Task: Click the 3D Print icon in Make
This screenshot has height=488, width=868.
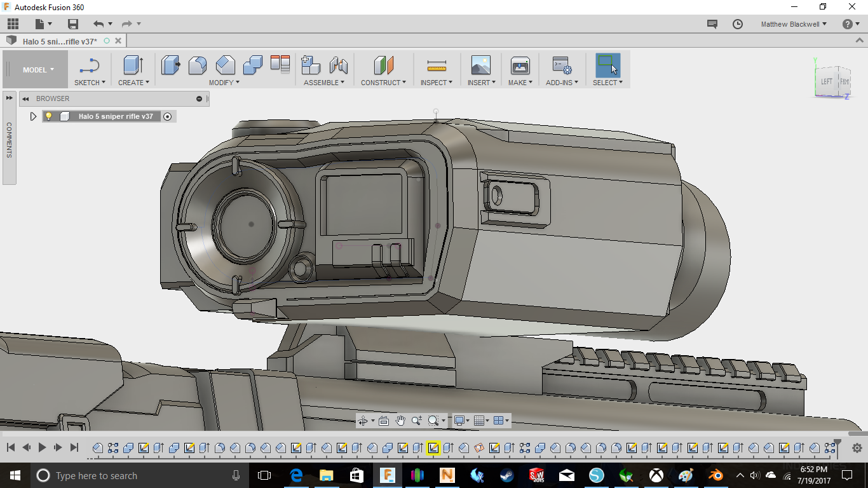Action: [x=520, y=65]
